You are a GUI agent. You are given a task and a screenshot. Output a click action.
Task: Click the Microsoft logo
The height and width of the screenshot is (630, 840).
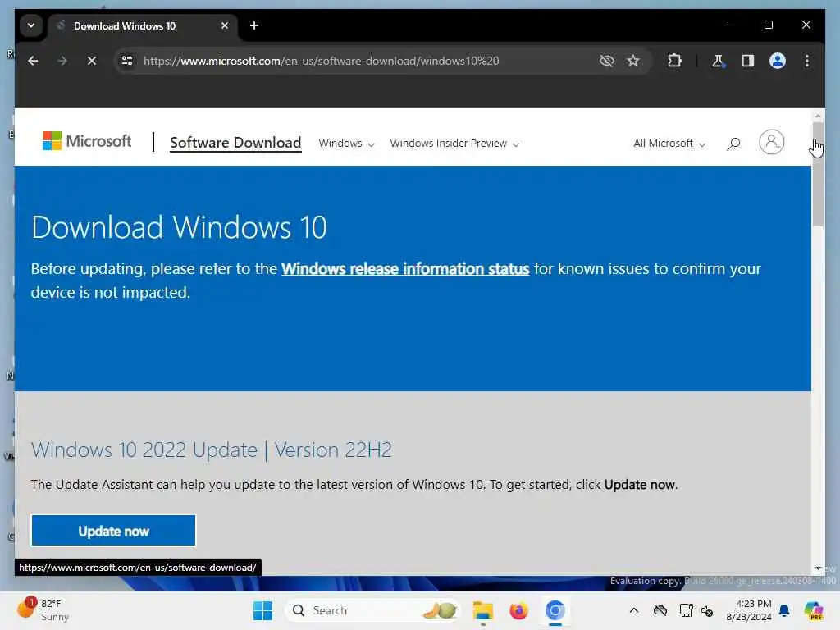(x=87, y=141)
